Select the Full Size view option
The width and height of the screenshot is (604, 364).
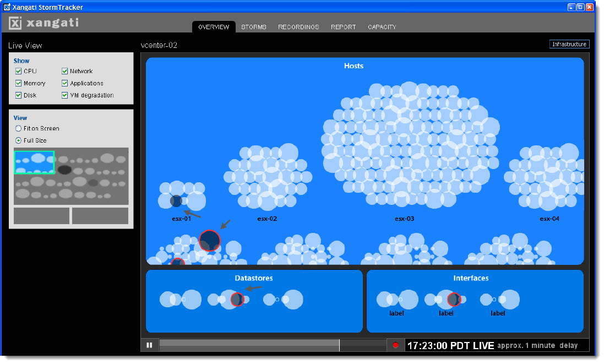point(18,140)
